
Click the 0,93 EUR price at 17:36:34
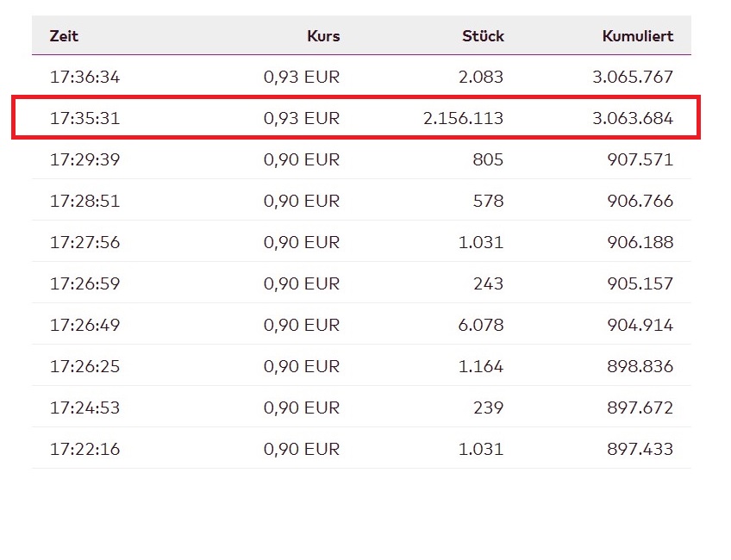point(302,77)
